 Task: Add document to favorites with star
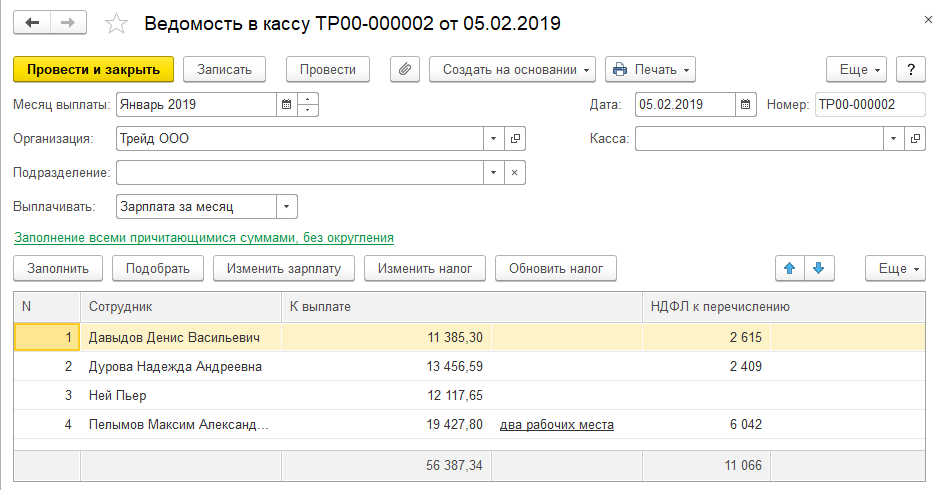[116, 23]
